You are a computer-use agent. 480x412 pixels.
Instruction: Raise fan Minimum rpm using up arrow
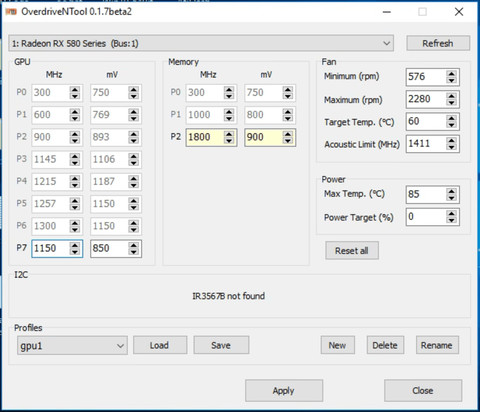coord(451,74)
